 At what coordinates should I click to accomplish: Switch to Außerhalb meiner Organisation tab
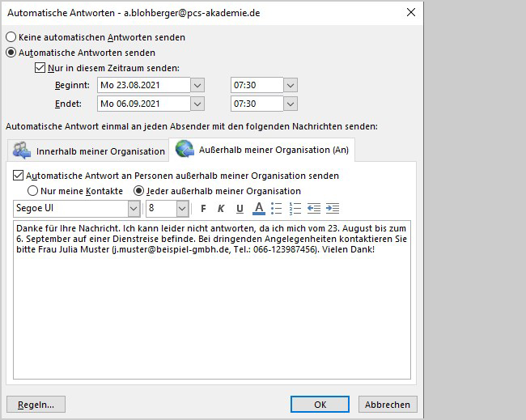click(x=261, y=150)
